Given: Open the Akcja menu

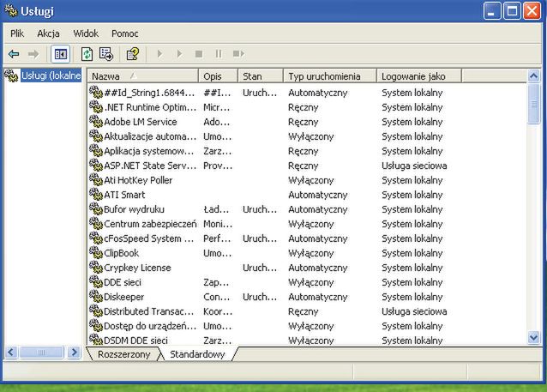Looking at the screenshot, I should (x=48, y=33).
